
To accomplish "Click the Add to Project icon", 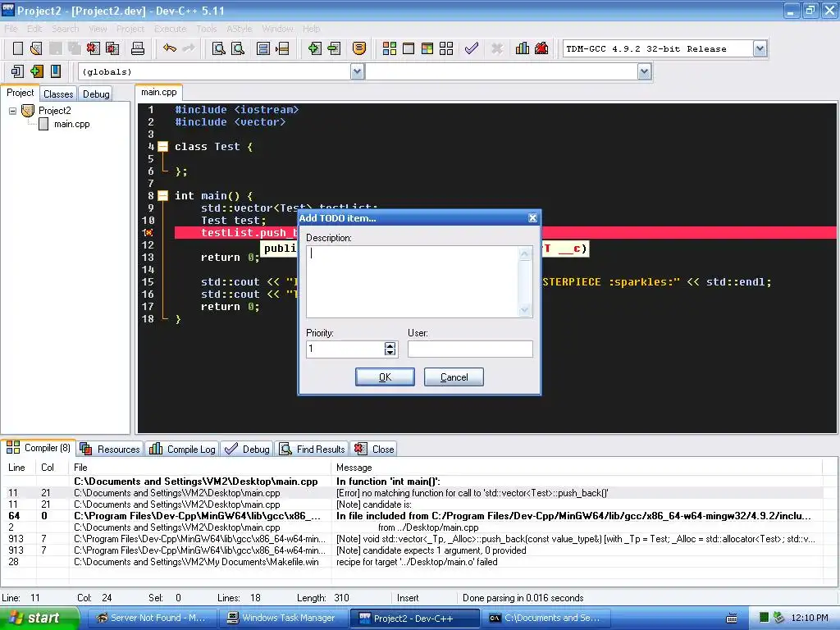I will point(314,48).
